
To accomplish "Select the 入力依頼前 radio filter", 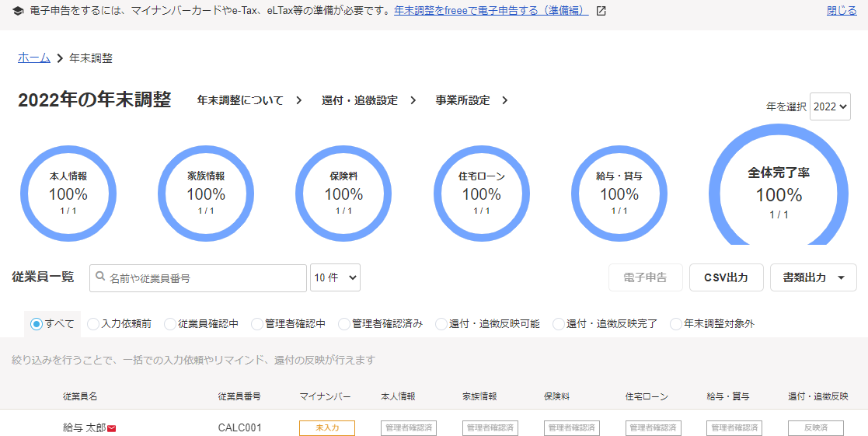I will click(93, 324).
